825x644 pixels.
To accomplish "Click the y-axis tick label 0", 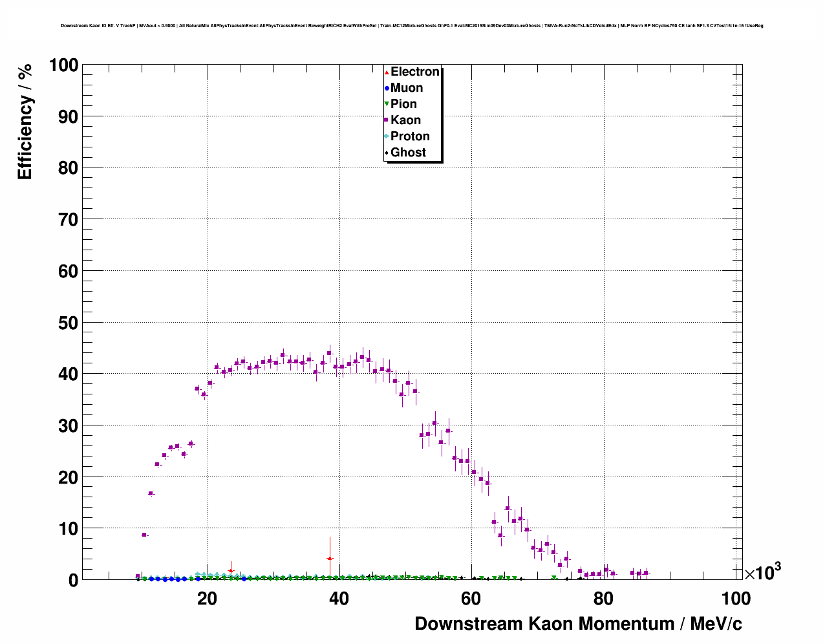I will tap(73, 581).
